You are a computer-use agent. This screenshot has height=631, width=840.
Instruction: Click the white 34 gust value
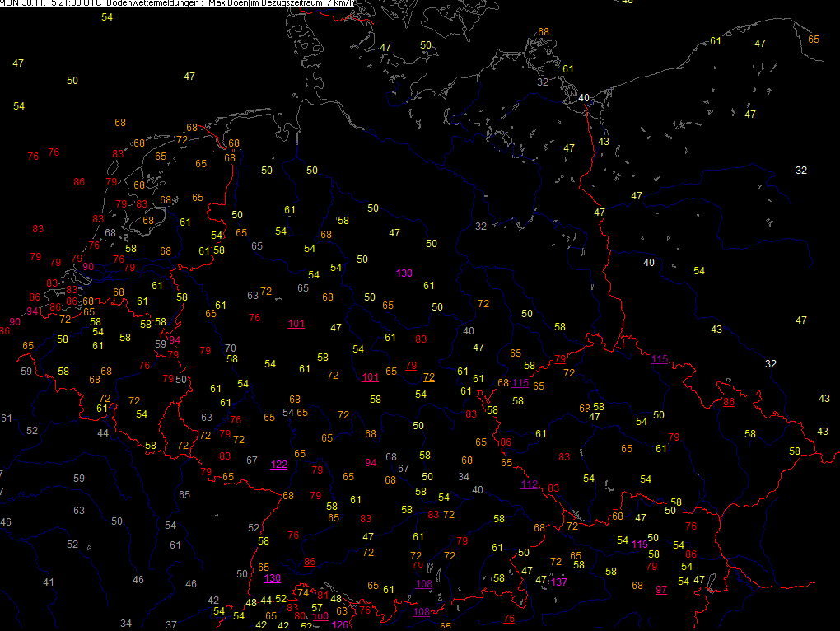[464, 476]
